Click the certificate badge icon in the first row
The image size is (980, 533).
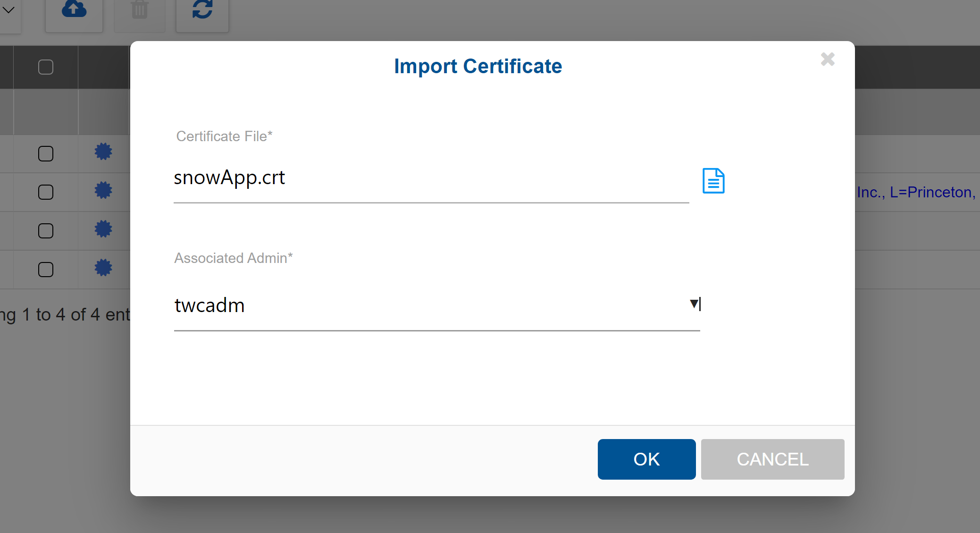(x=103, y=152)
